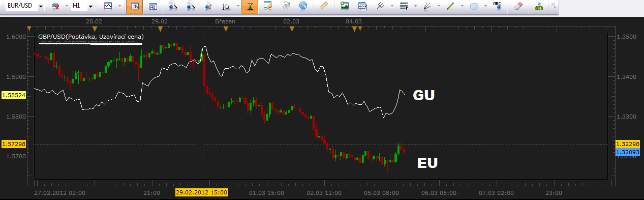The width and height of the screenshot is (644, 200).
Task: Click the 1.57298 orange price label
Action: (13, 145)
